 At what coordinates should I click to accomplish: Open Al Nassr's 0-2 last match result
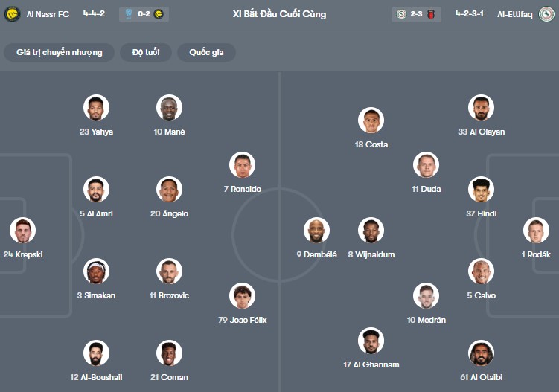(x=144, y=14)
